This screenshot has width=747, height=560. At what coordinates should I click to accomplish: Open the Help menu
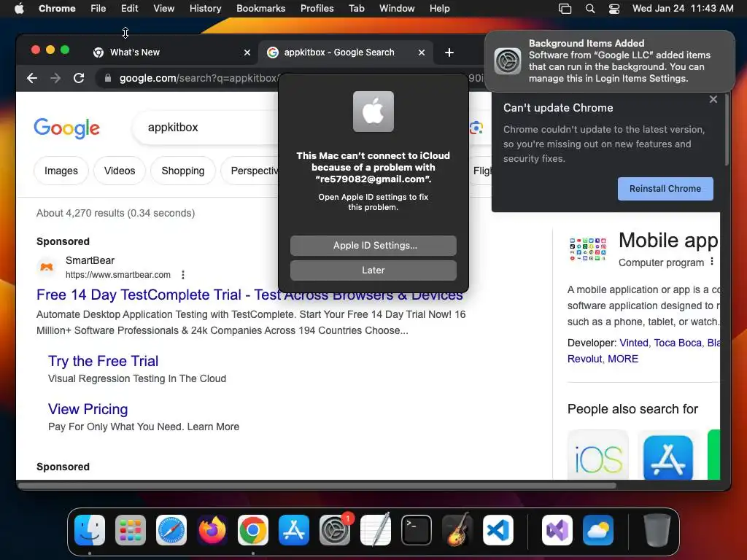439,8
